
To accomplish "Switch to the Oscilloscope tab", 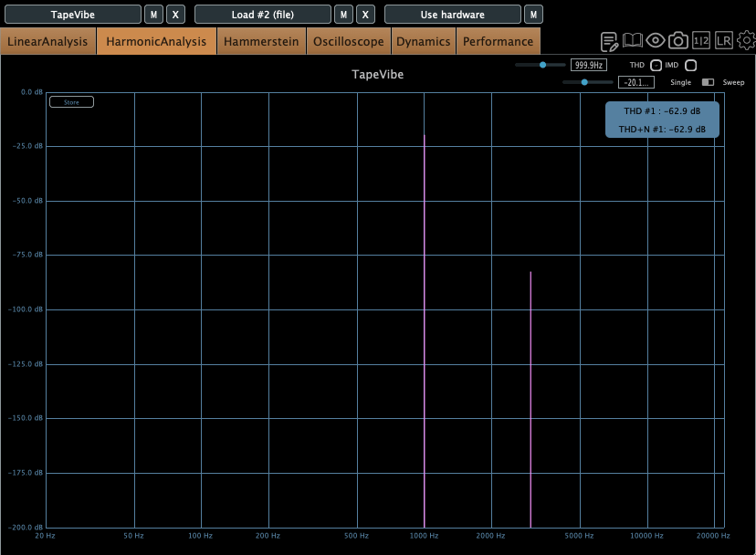I will 348,41.
